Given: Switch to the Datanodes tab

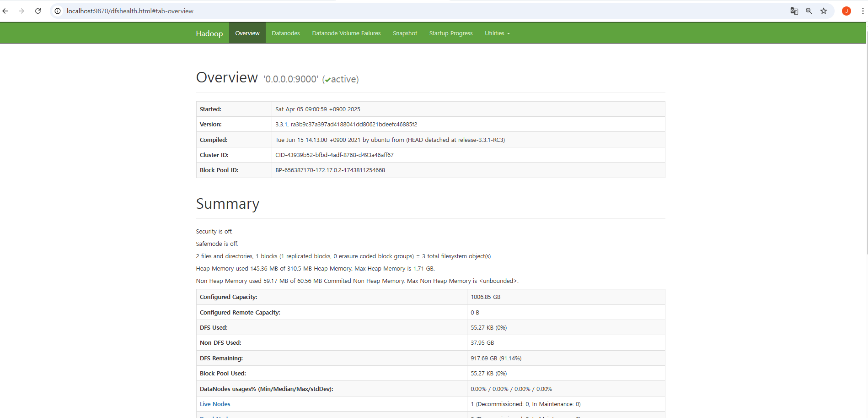Looking at the screenshot, I should click(x=286, y=33).
